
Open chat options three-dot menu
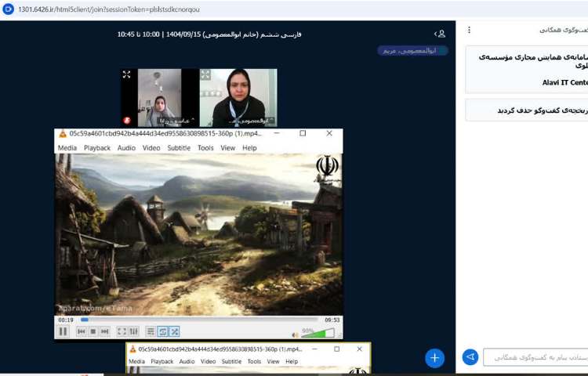pyautogui.click(x=469, y=30)
